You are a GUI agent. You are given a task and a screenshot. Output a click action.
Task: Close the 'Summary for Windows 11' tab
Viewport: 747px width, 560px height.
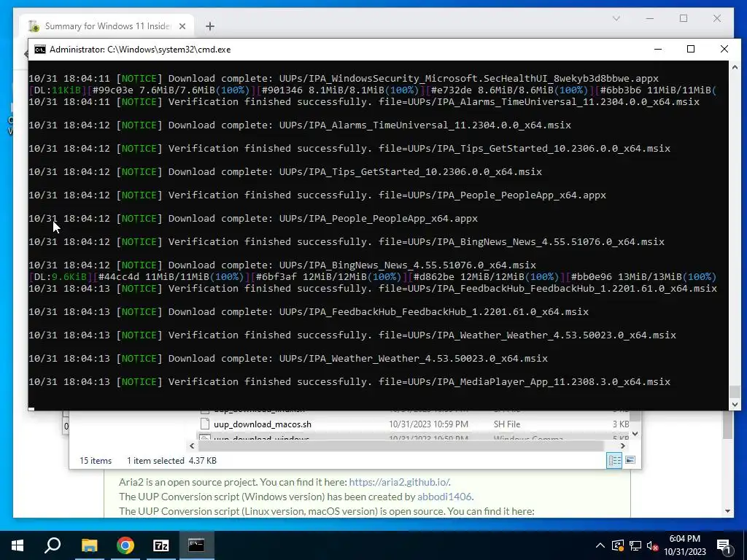(182, 26)
